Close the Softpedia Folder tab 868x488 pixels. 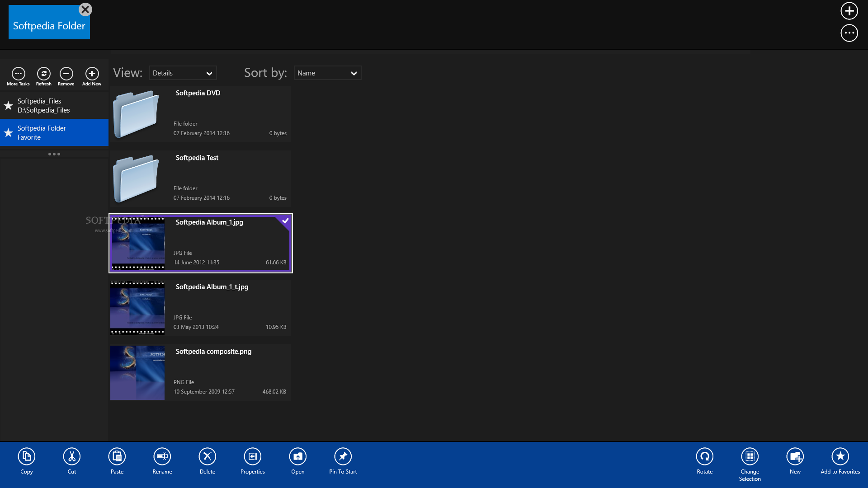point(85,9)
